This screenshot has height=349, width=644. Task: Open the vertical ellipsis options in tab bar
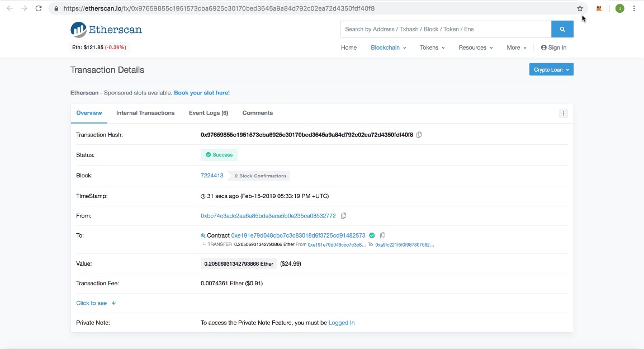click(563, 114)
